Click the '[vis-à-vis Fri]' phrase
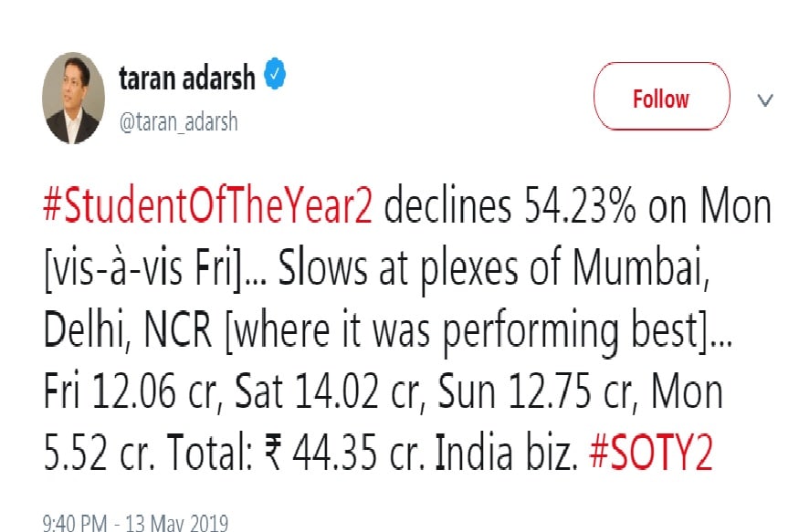The image size is (799, 532). point(144,268)
